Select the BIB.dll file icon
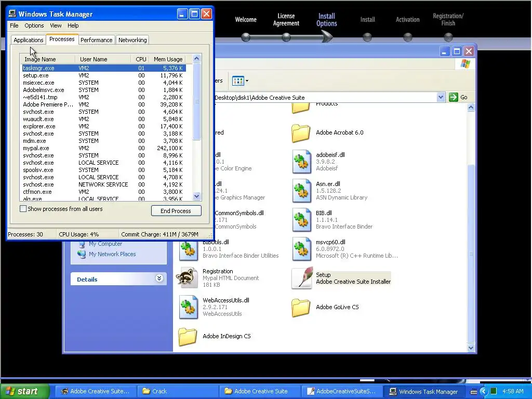Screen dimensions: 532x399 click(x=302, y=220)
